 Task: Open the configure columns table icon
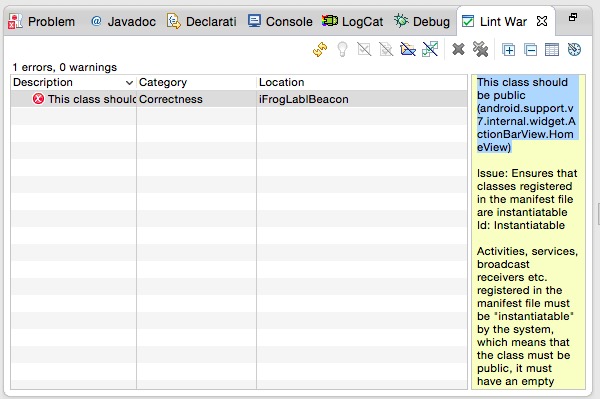click(552, 50)
